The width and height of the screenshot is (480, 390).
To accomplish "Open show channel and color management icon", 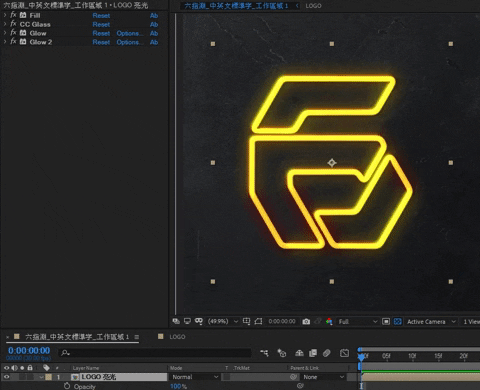I will [x=329, y=321].
